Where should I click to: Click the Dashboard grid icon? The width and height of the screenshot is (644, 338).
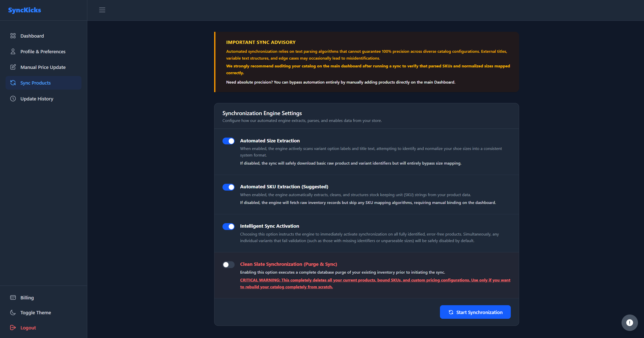[x=13, y=36]
